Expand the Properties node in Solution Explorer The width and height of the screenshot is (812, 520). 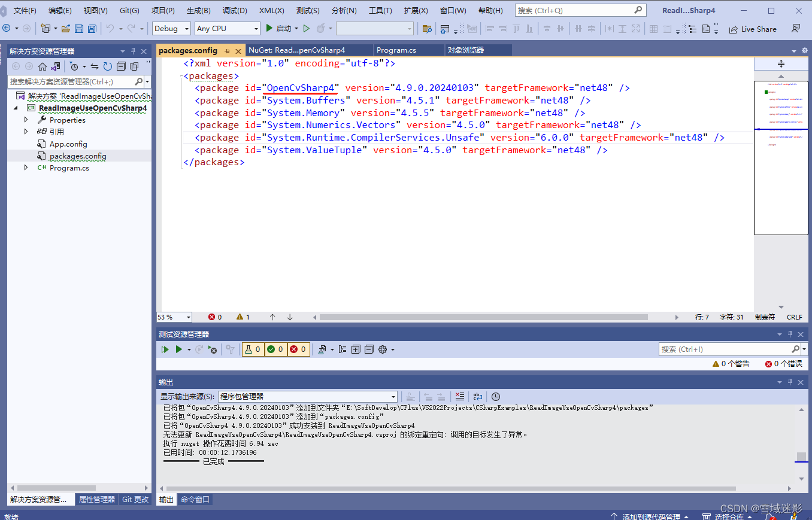26,120
